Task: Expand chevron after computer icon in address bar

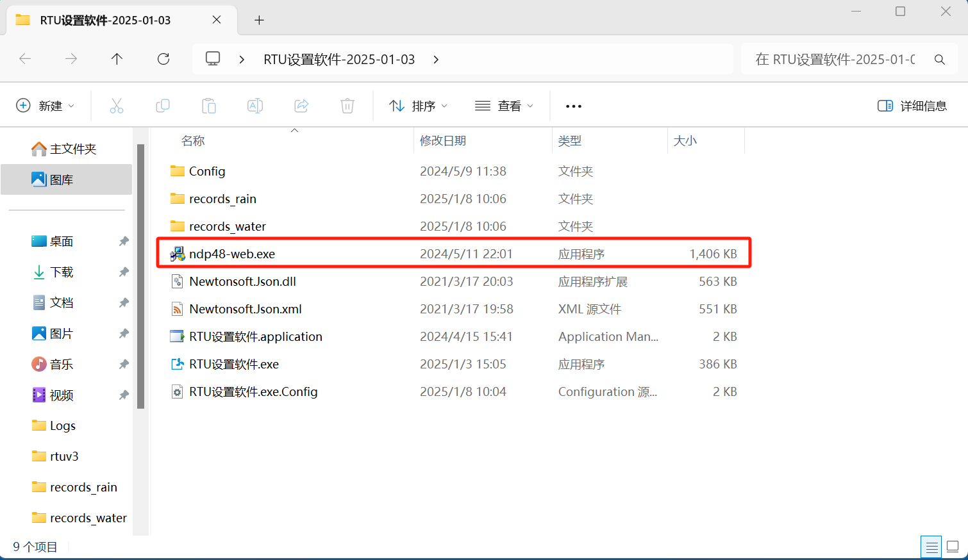Action: (242, 60)
